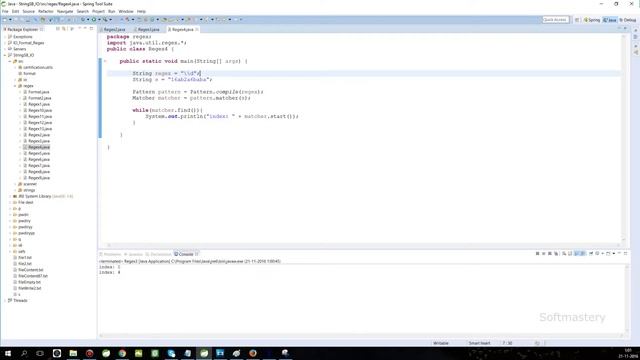Expand the Exceptions project

pos(5,37)
